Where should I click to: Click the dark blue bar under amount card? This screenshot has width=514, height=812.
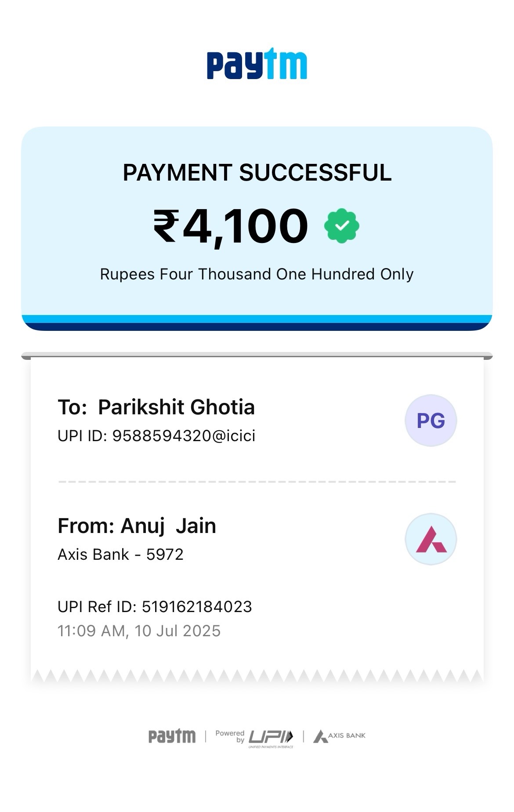(257, 327)
